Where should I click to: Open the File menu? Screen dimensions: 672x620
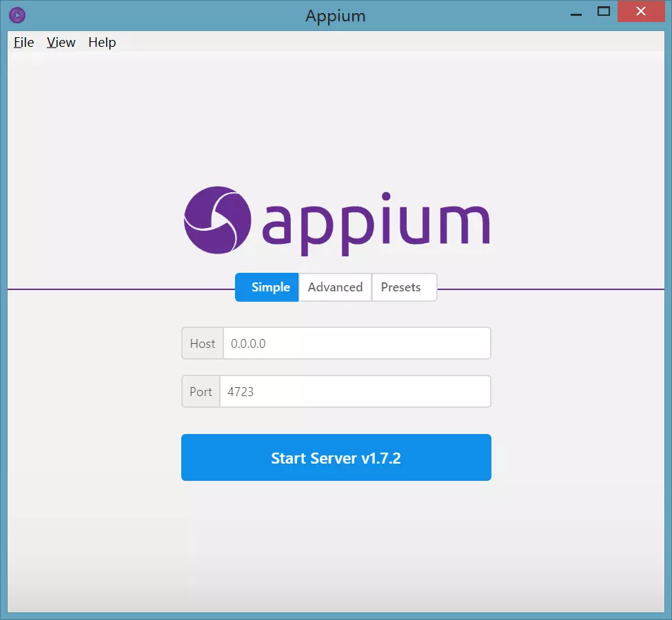coord(23,43)
